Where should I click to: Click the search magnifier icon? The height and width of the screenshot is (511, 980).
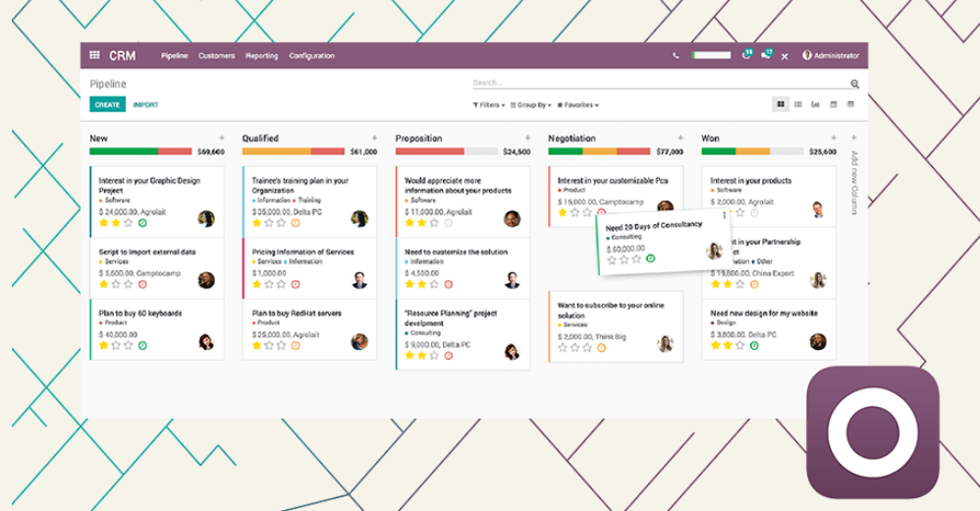(854, 84)
